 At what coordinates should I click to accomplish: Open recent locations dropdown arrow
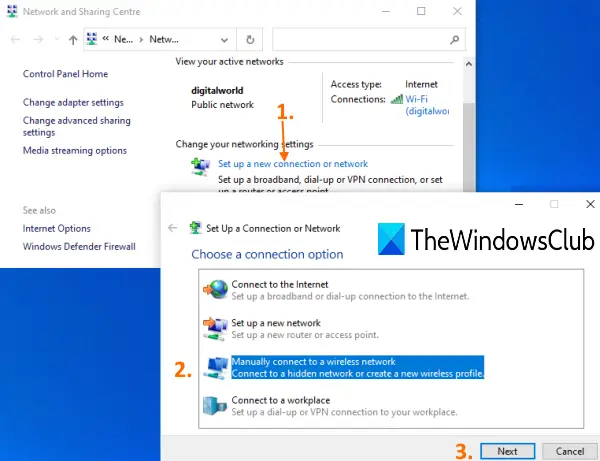point(57,39)
